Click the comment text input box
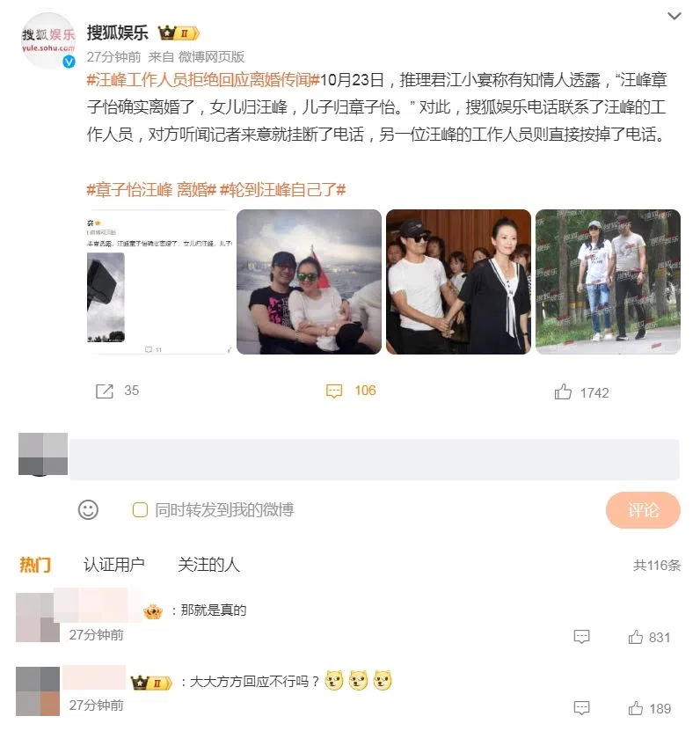This screenshot has height=731, width=700. coord(375,459)
